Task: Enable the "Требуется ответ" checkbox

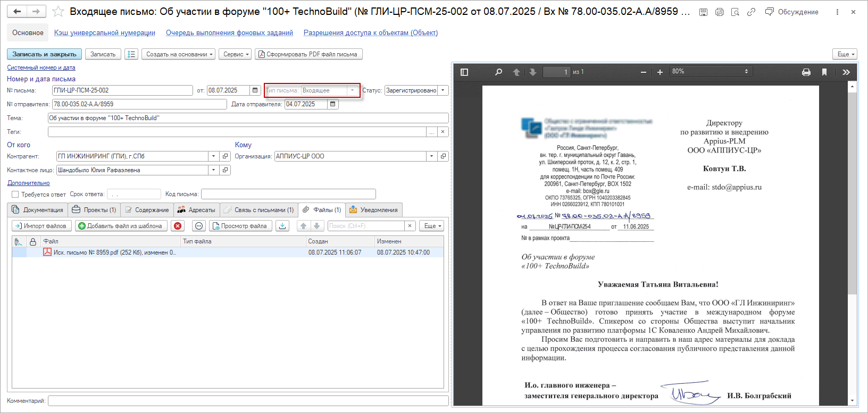Action: 15,195
